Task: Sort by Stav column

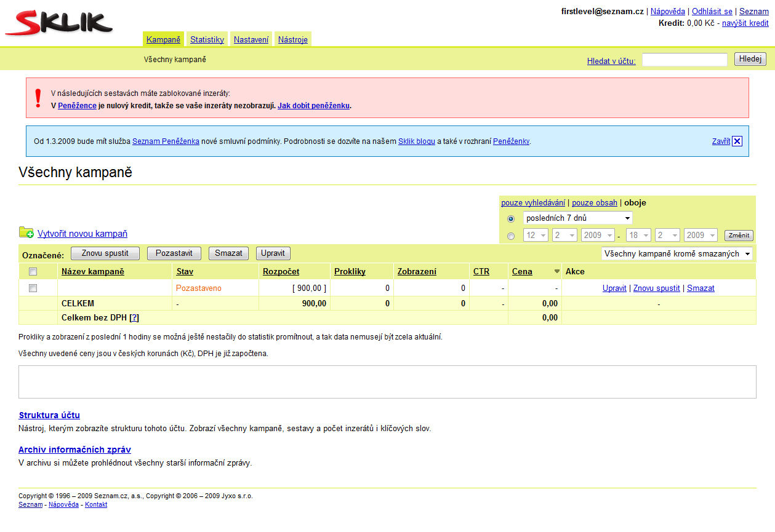Action: [185, 272]
